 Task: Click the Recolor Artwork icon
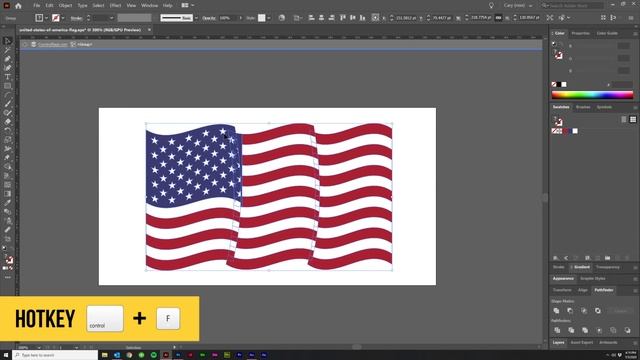[282, 18]
